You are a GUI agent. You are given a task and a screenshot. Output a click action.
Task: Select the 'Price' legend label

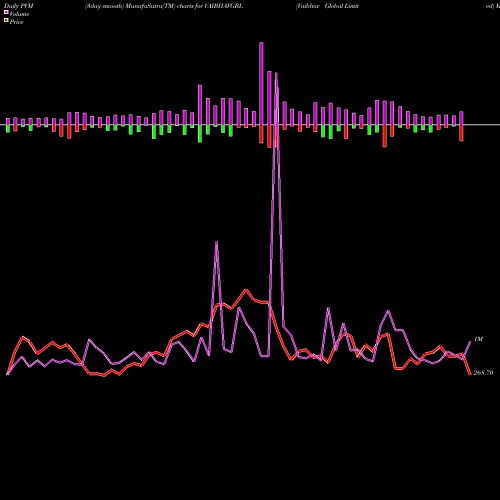[x=16, y=22]
